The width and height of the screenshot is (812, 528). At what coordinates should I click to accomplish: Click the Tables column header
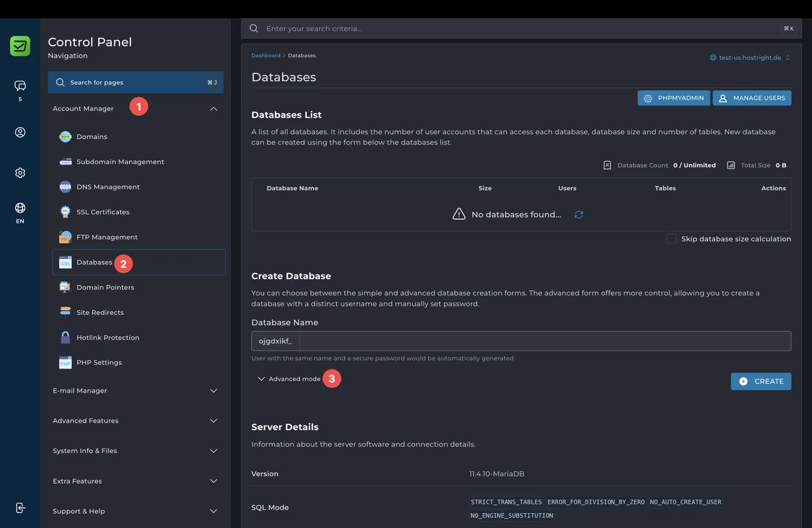coord(665,188)
